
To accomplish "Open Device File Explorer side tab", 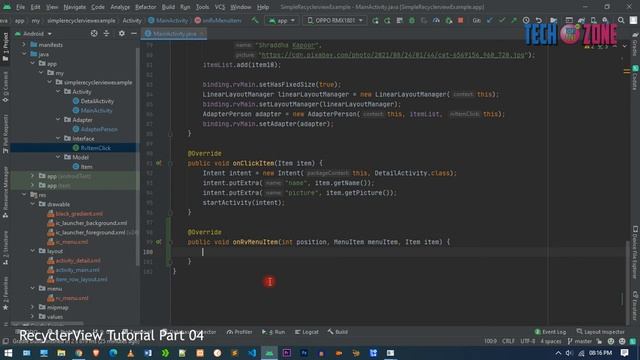I will click(x=635, y=253).
